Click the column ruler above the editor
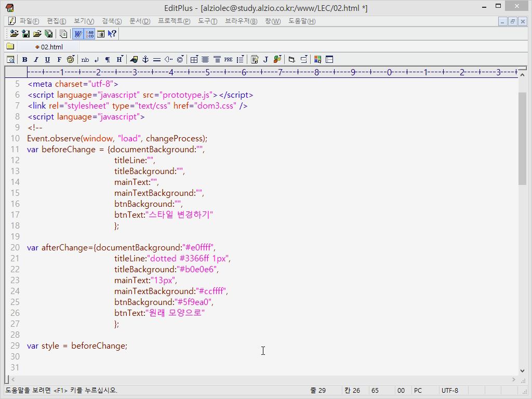 point(272,72)
